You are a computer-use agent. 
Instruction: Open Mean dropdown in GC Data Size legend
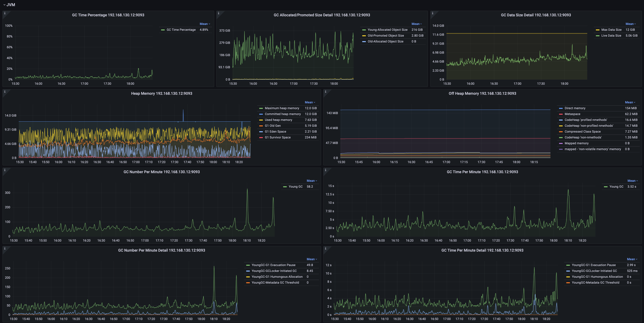[630, 24]
